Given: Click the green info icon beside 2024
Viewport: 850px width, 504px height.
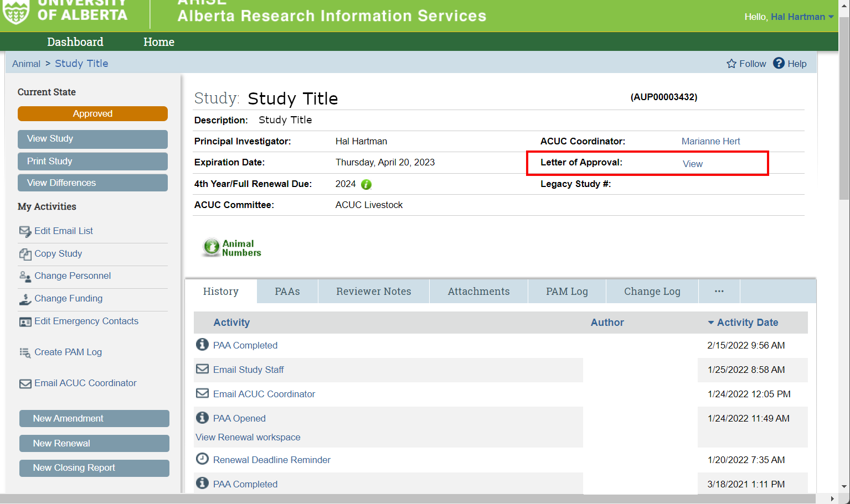Looking at the screenshot, I should (x=366, y=184).
